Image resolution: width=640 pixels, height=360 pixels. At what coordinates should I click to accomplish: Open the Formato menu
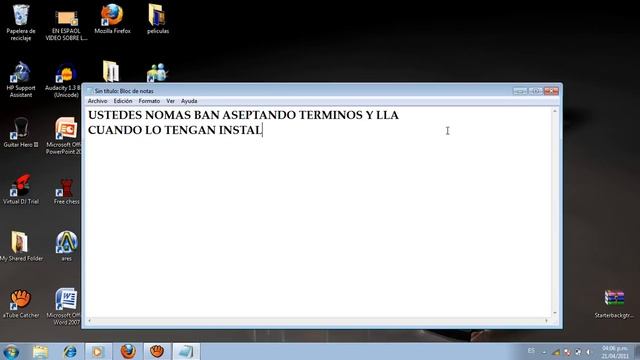(x=149, y=101)
